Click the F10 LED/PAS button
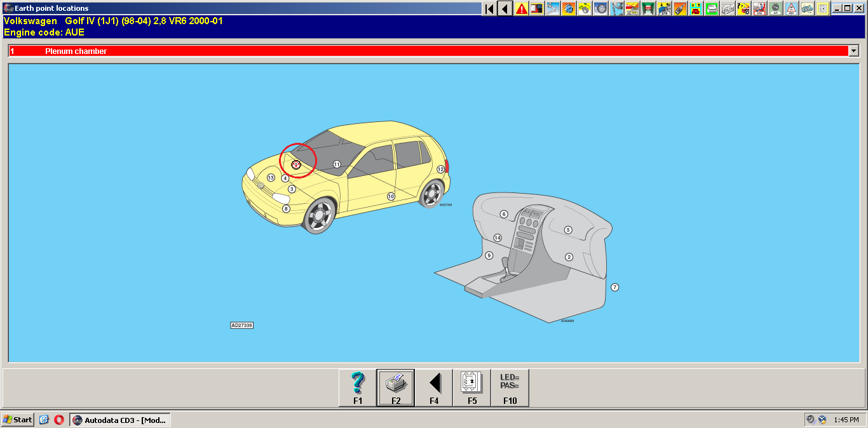868x428 pixels. (x=510, y=387)
